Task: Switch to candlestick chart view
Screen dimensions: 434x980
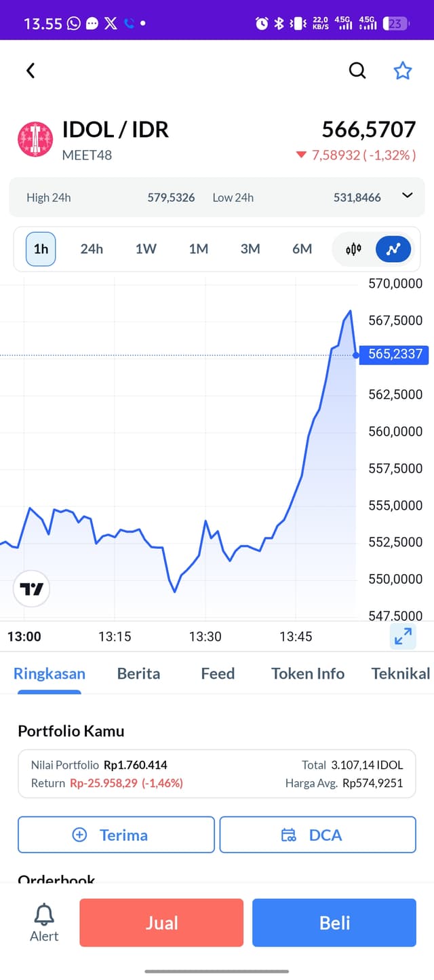Action: pyautogui.click(x=353, y=249)
